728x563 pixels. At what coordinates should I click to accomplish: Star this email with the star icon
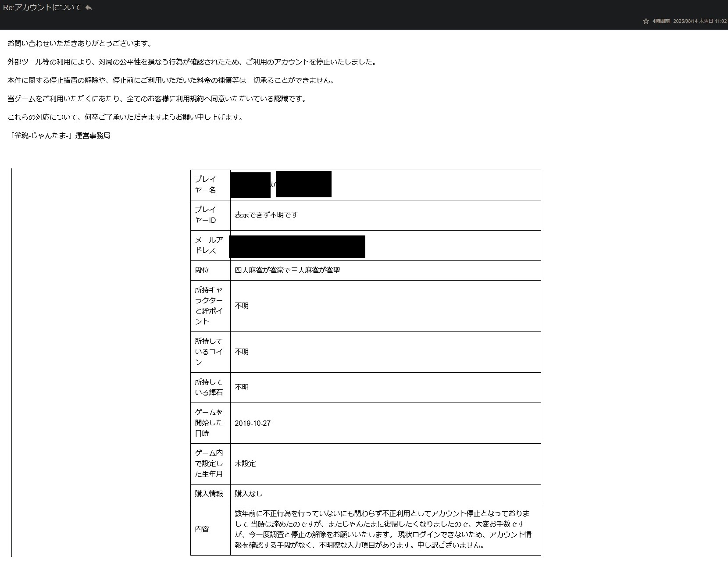pyautogui.click(x=646, y=21)
